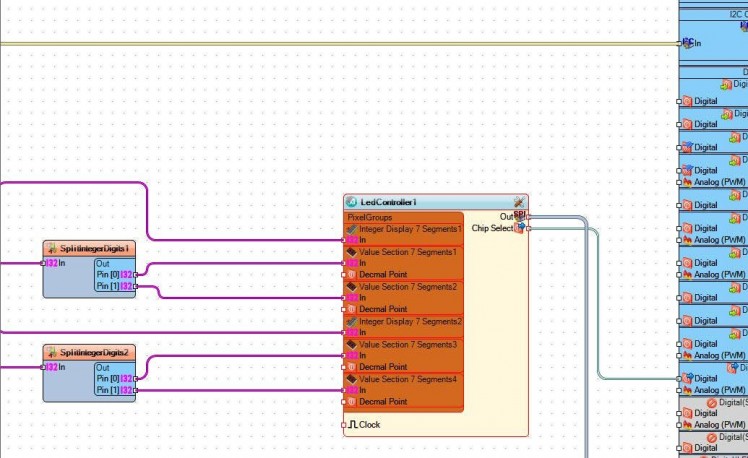Click the Value Section 7 Segments4 label
This screenshot has height=458, width=748.
[408, 379]
